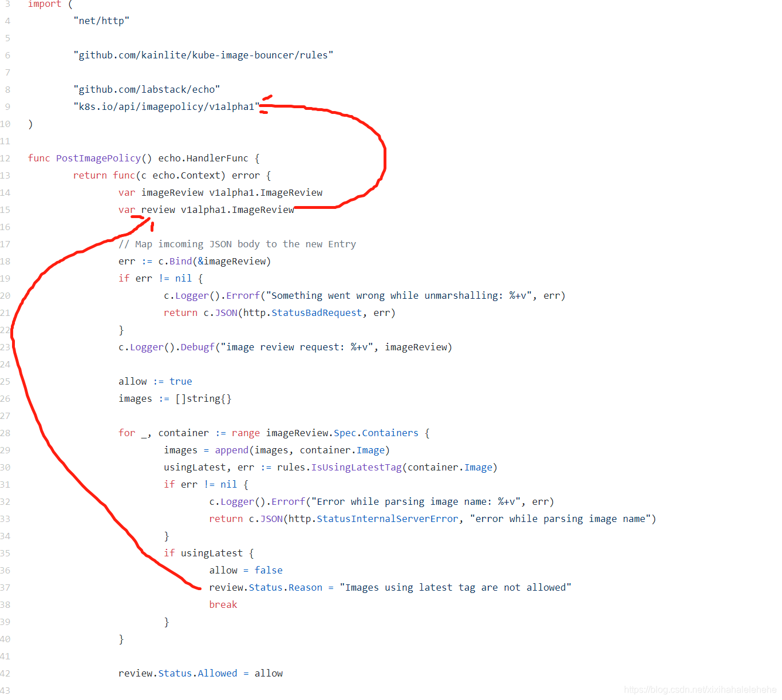Click the PostImagePolicy function name
The height and width of the screenshot is (700, 782).
pyautogui.click(x=98, y=158)
